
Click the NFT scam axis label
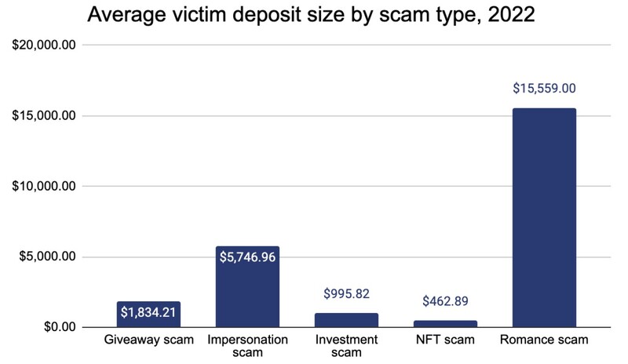point(444,340)
